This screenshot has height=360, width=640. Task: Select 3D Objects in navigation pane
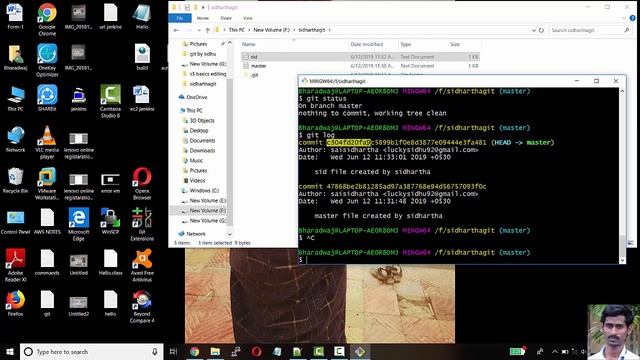click(202, 120)
